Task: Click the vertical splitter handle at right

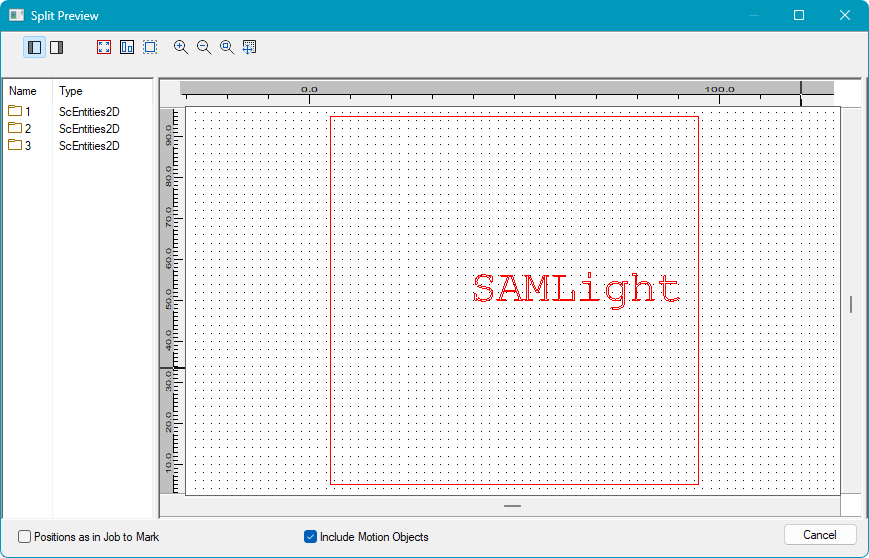Action: point(851,304)
